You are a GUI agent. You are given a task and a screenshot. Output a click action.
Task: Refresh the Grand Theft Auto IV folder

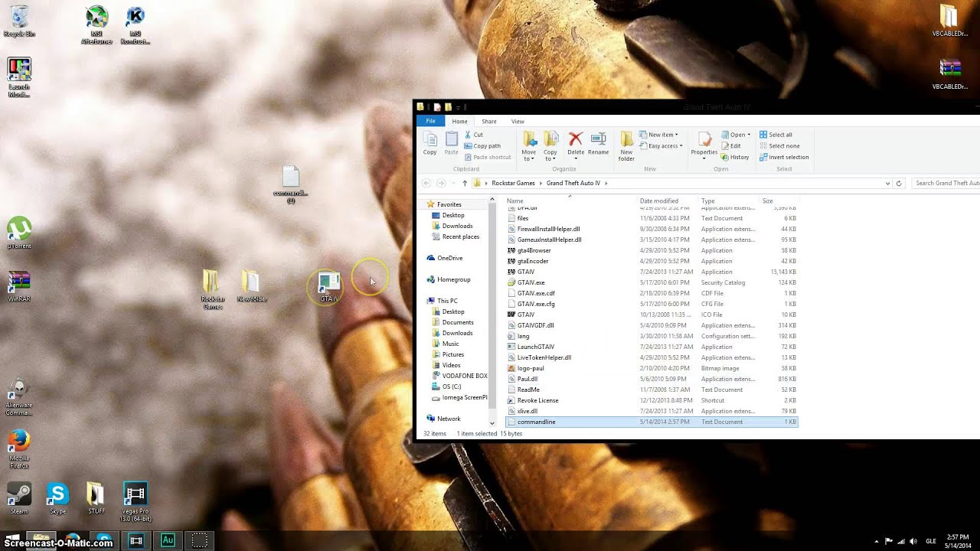pyautogui.click(x=899, y=183)
